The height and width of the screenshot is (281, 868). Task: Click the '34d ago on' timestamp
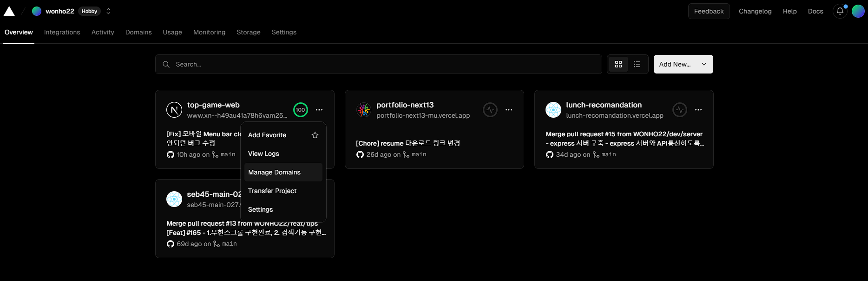[x=573, y=154]
